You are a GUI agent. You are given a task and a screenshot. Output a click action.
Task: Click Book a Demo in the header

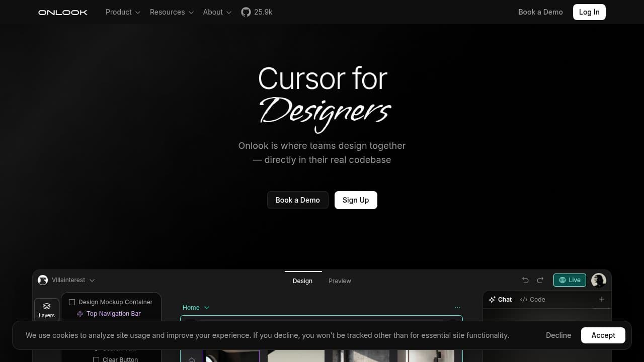click(x=540, y=12)
